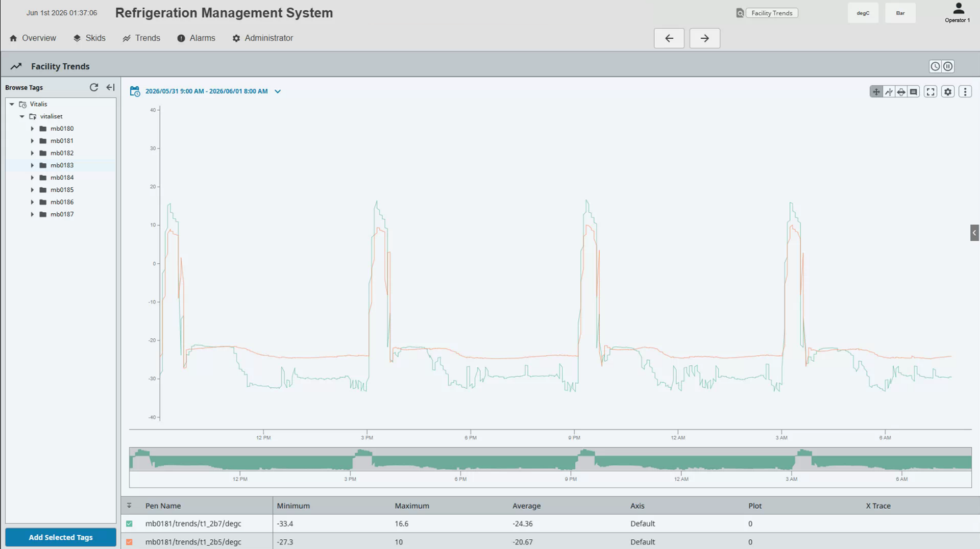Open the chart three-dot options menu
This screenshot has width=980, height=549.
point(965,92)
